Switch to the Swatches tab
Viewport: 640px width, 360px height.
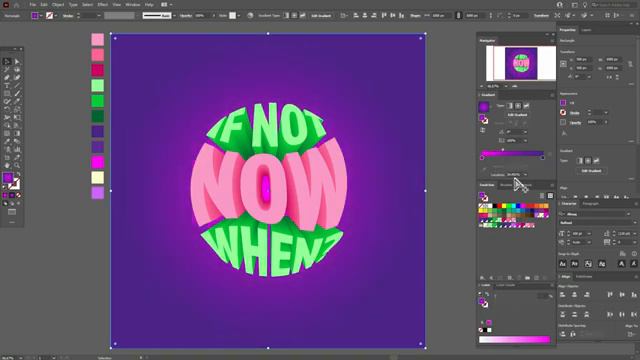[487, 185]
